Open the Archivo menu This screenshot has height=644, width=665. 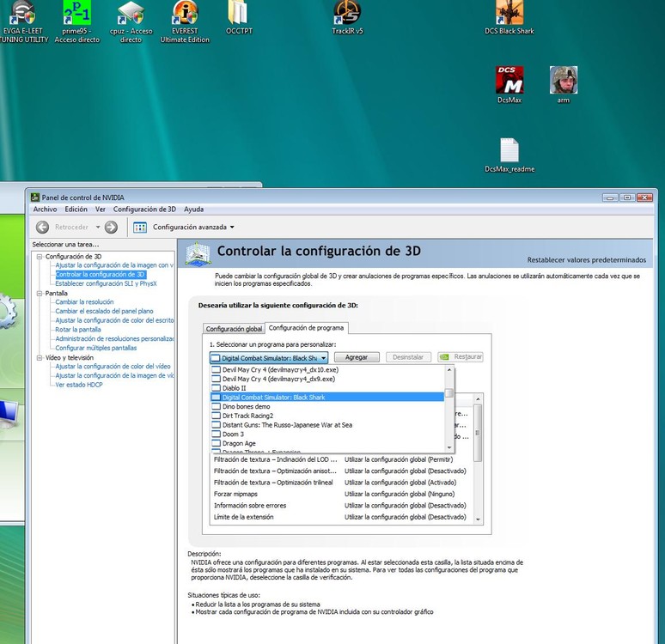coord(45,210)
